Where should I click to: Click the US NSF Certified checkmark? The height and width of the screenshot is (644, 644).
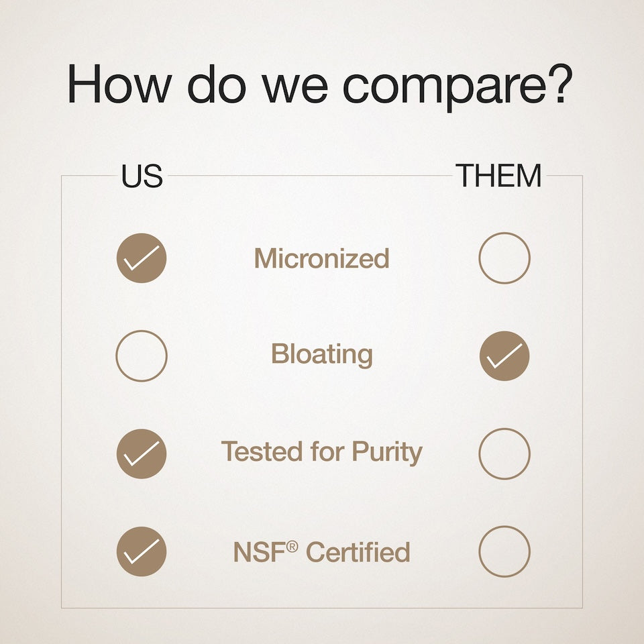tap(142, 551)
